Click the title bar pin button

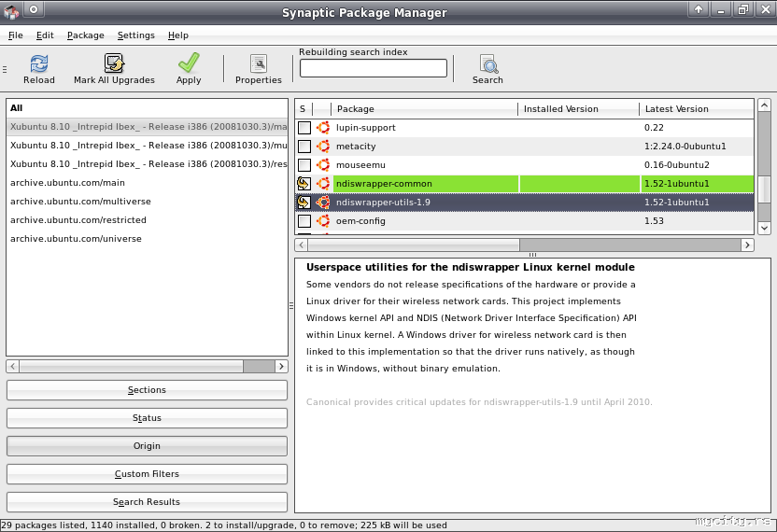coord(34,9)
